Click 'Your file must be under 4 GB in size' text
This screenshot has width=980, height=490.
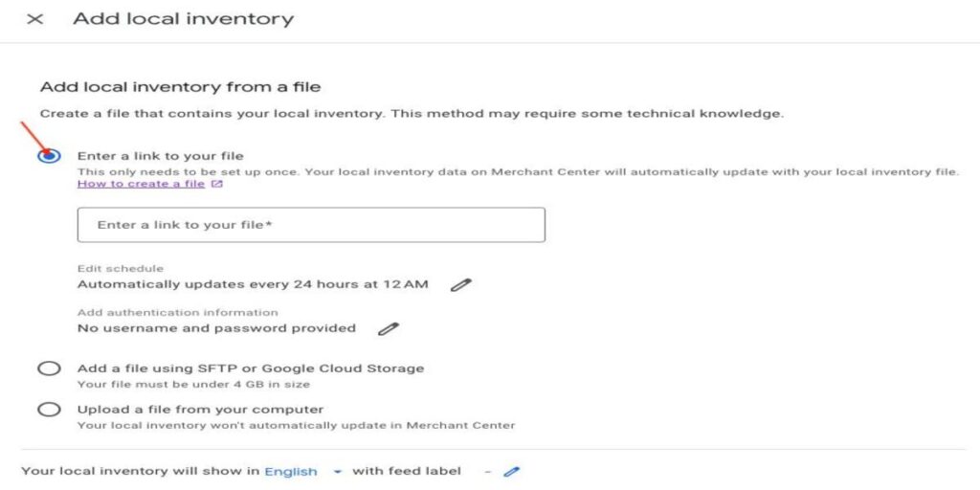(x=193, y=385)
